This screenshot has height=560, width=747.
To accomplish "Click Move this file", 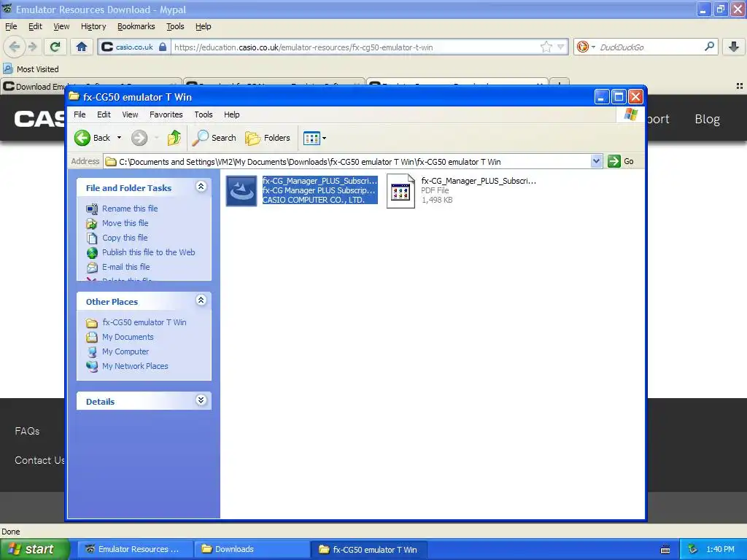I will click(125, 223).
